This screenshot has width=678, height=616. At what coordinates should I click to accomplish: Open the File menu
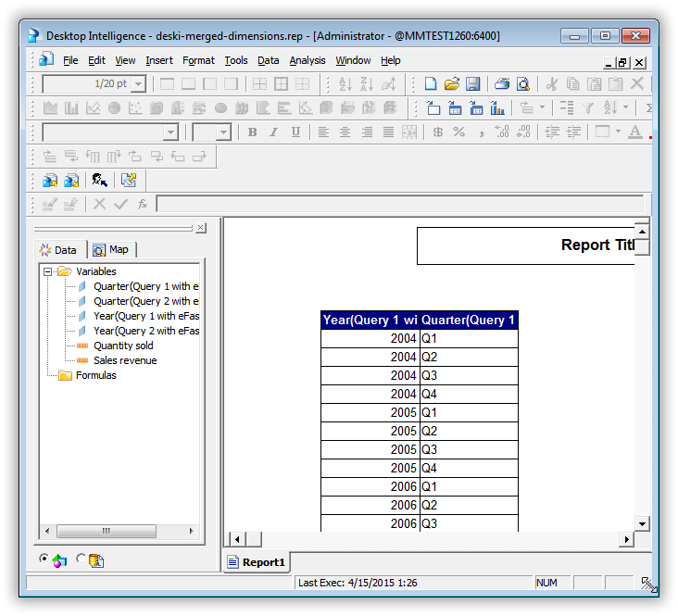[70, 60]
